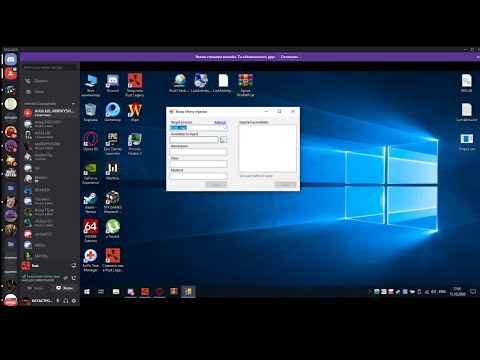
Task: Open the Windows Start menu
Action: click(87, 292)
